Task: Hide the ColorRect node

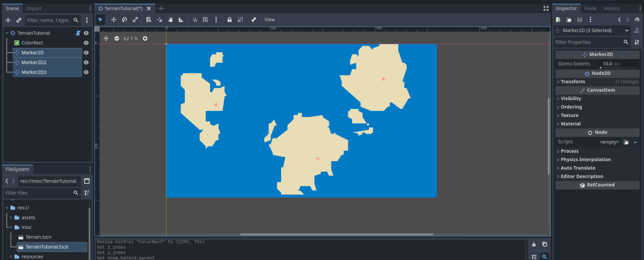Action: point(86,43)
